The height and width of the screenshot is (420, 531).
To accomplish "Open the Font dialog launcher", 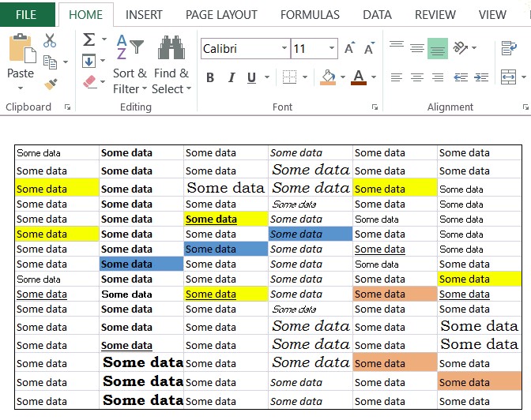I will (x=375, y=107).
